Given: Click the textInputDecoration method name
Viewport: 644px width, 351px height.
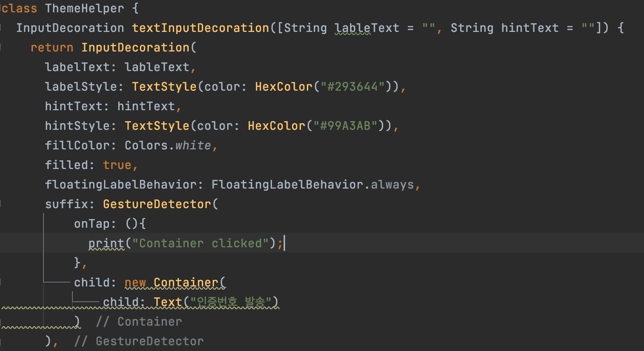Looking at the screenshot, I should pyautogui.click(x=200, y=28).
